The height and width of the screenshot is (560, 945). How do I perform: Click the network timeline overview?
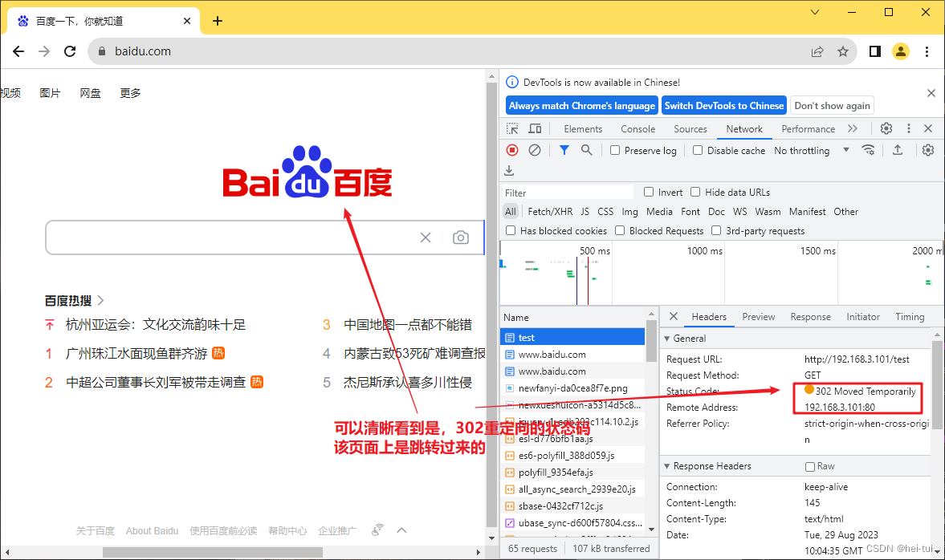coord(721,273)
